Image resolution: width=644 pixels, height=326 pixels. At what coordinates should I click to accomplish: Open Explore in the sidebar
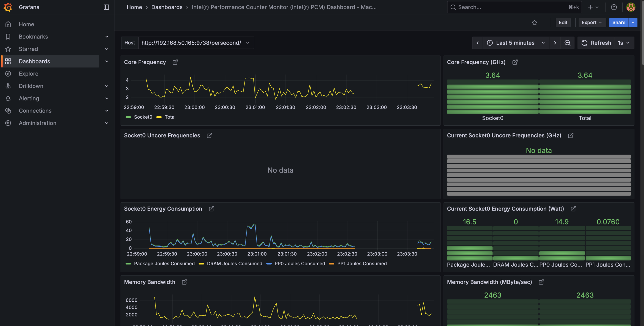coord(28,74)
